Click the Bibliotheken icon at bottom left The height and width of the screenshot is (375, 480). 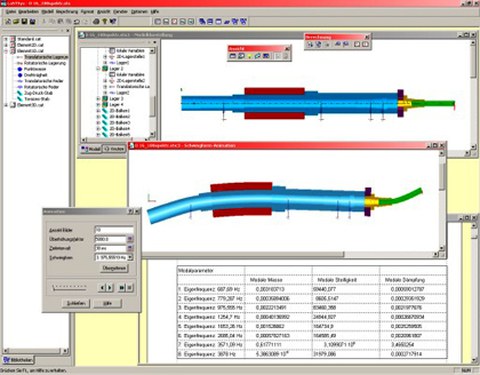pos(18,360)
